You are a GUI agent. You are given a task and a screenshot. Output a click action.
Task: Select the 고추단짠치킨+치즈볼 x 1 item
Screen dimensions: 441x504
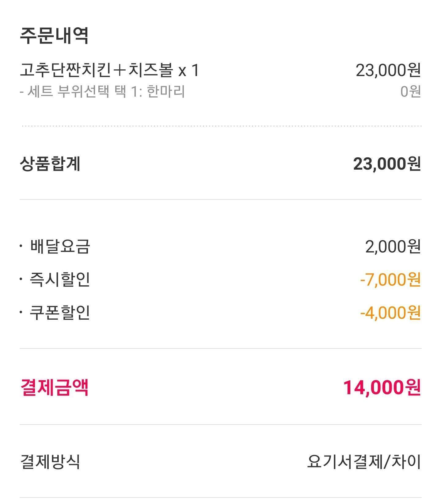(x=110, y=70)
